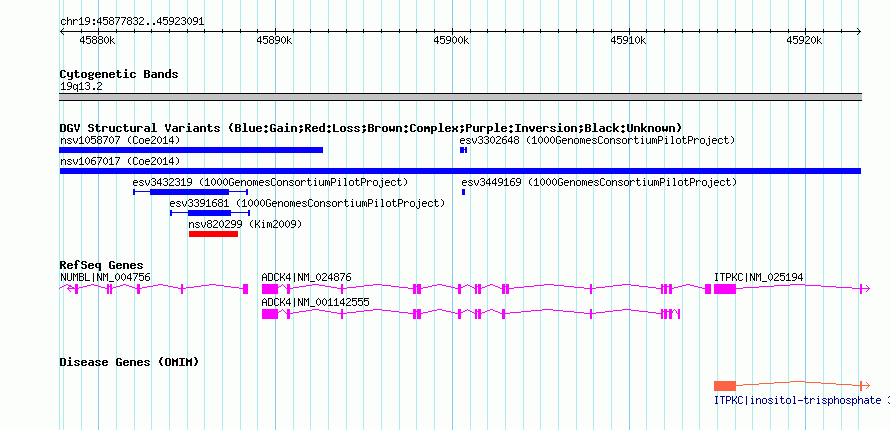Click the ITPKC|inositol-trisphosphate OMIM label
The width and height of the screenshot is (890, 430).
click(x=801, y=401)
